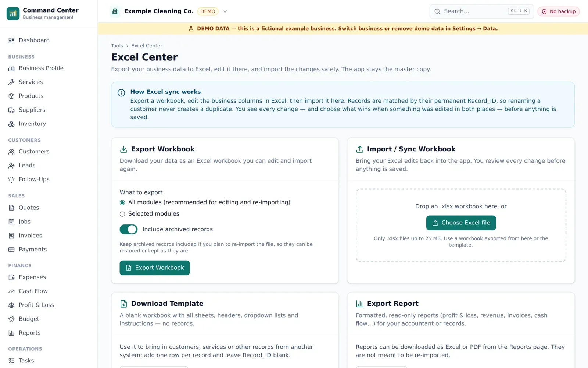Click the flask icon in demo banner
This screenshot has height=368, width=588.
(x=191, y=29)
